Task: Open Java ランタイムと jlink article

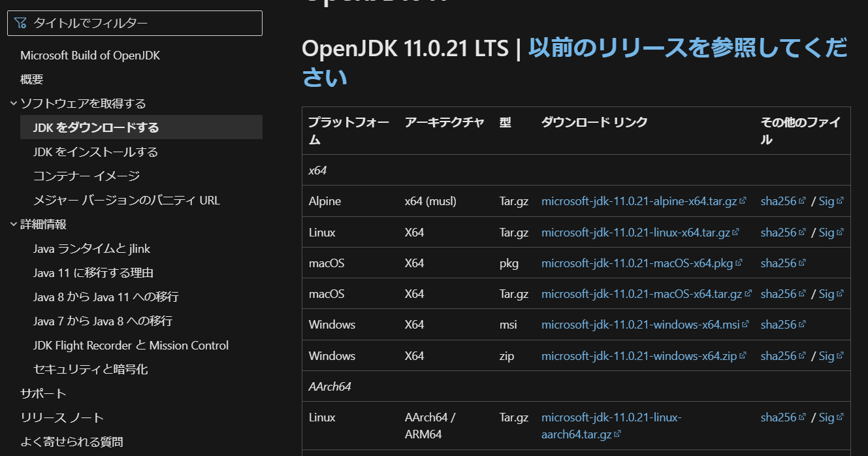Action: [x=92, y=248]
